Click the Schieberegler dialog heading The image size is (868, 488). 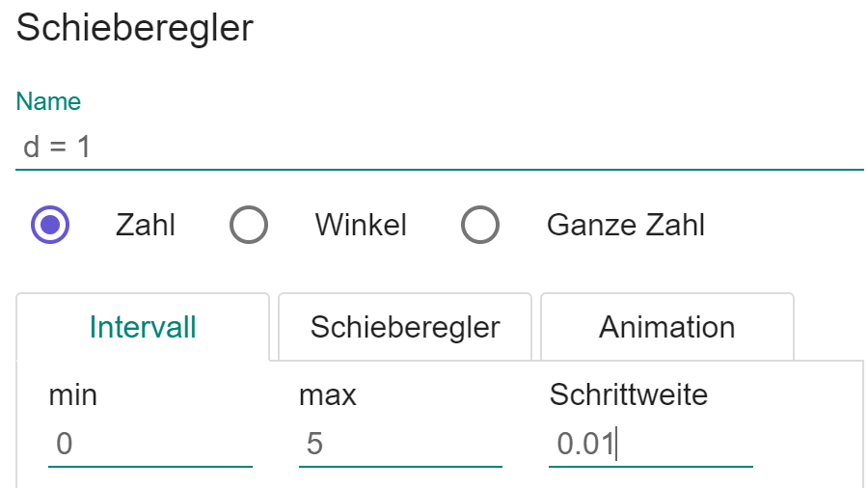pyautogui.click(x=135, y=28)
